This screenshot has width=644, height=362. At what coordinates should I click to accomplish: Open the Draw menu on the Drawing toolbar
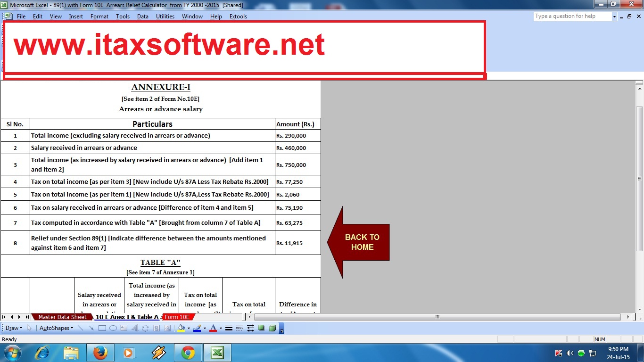[x=13, y=328]
